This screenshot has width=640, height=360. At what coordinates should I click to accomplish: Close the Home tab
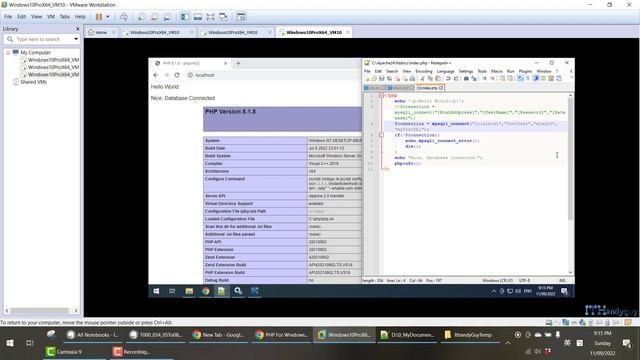pyautogui.click(x=114, y=32)
